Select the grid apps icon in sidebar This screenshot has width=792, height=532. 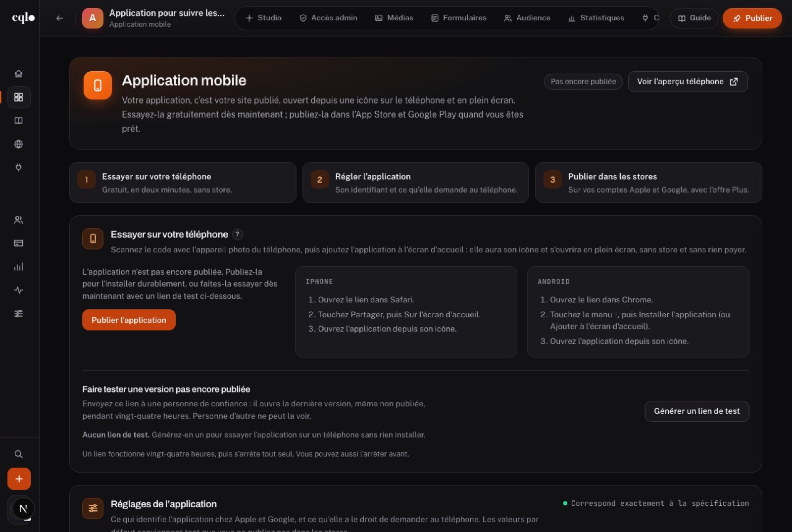pyautogui.click(x=19, y=97)
